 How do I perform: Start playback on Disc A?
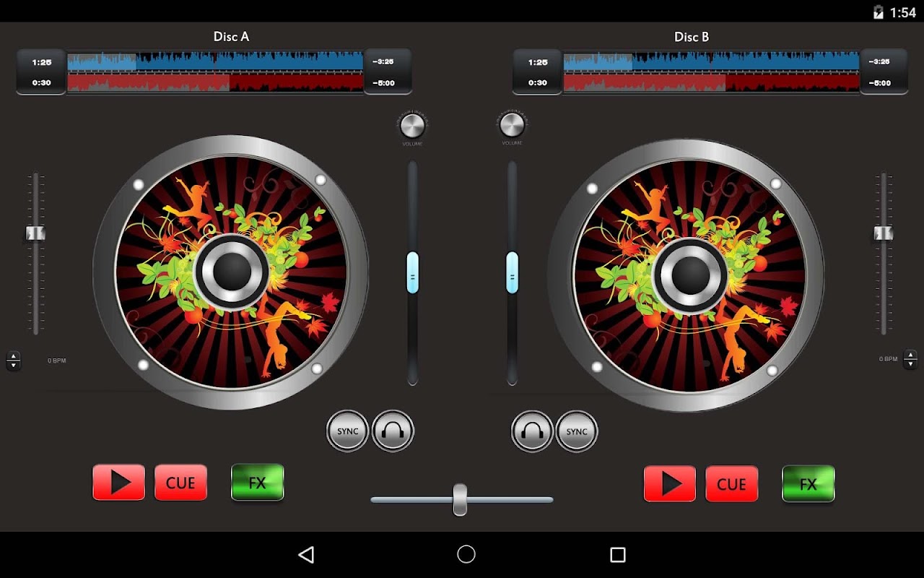119,483
